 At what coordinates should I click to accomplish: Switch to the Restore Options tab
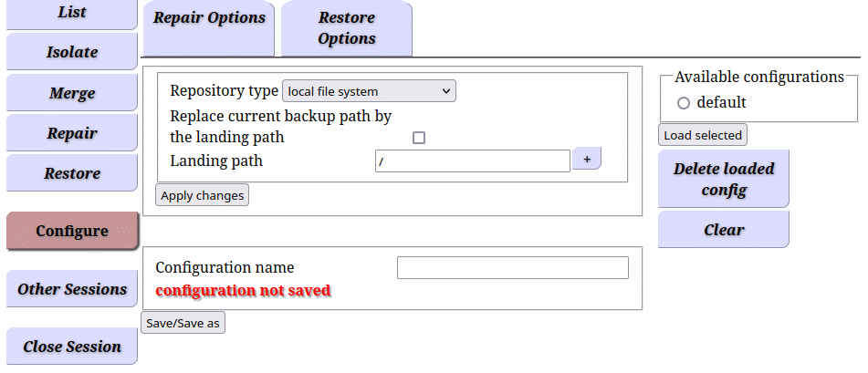(347, 27)
